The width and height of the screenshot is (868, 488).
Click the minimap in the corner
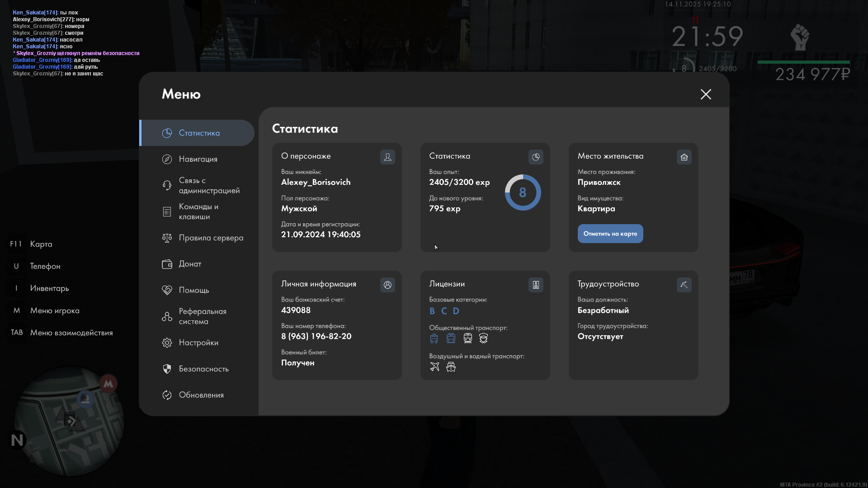(x=69, y=421)
